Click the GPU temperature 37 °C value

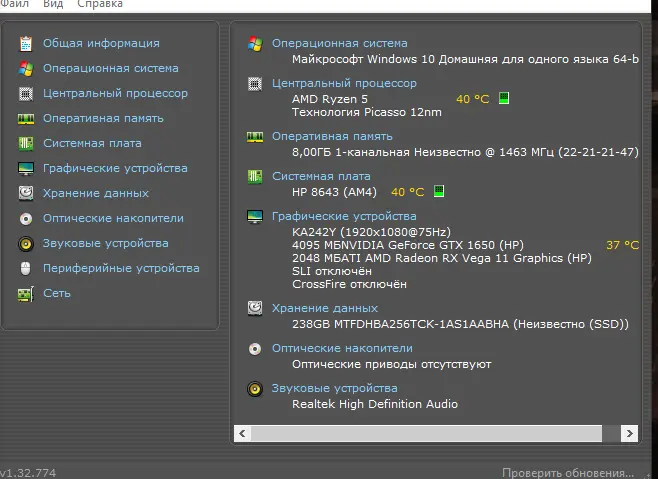[x=622, y=245]
